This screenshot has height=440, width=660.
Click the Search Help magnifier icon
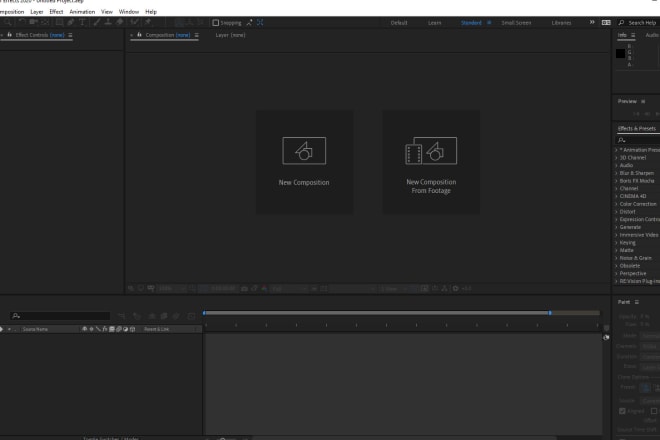[x=621, y=23]
